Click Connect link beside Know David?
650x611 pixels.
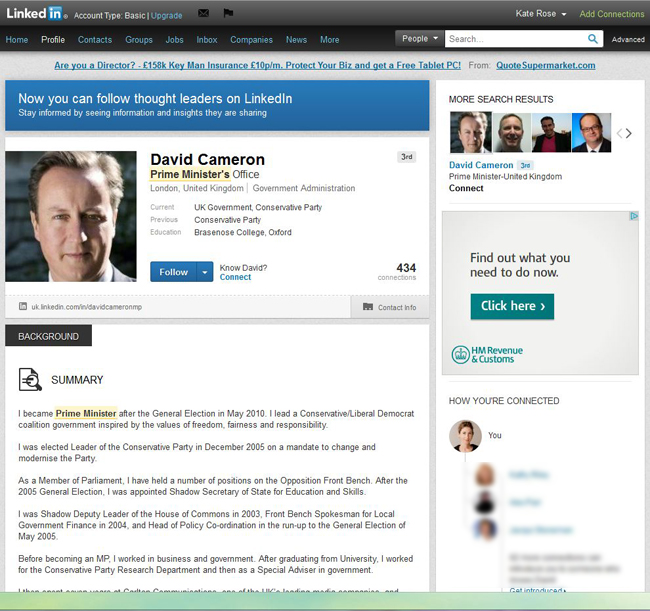tap(235, 277)
